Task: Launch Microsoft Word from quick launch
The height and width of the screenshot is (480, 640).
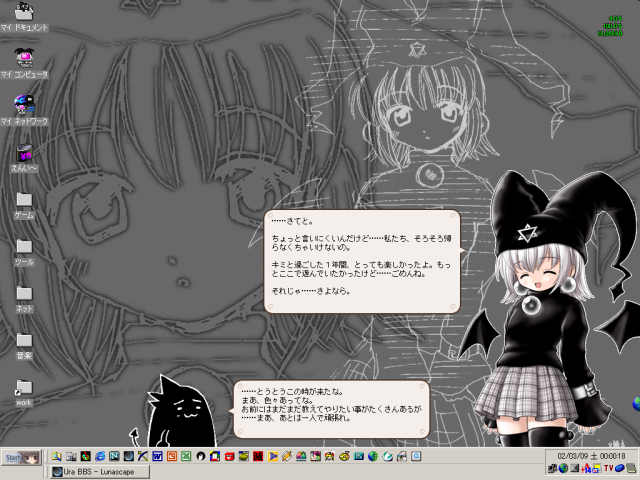Action: 157,456
